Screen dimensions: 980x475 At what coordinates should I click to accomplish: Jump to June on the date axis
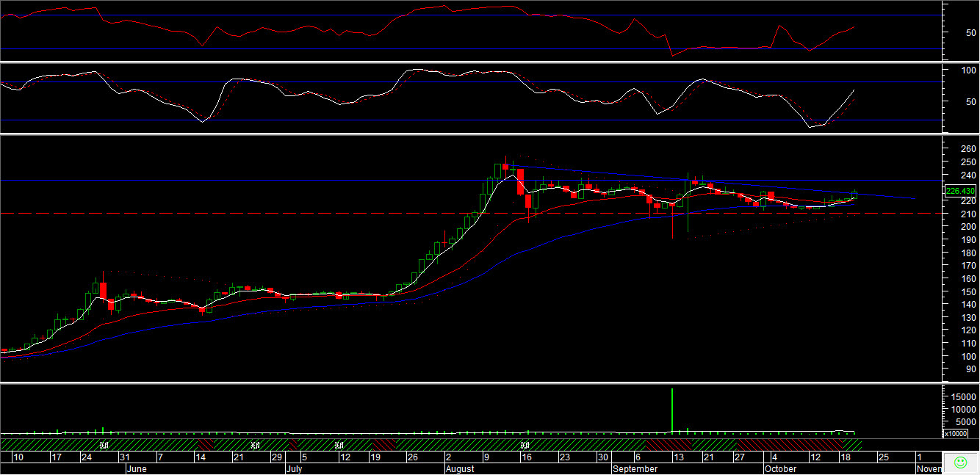[x=137, y=468]
